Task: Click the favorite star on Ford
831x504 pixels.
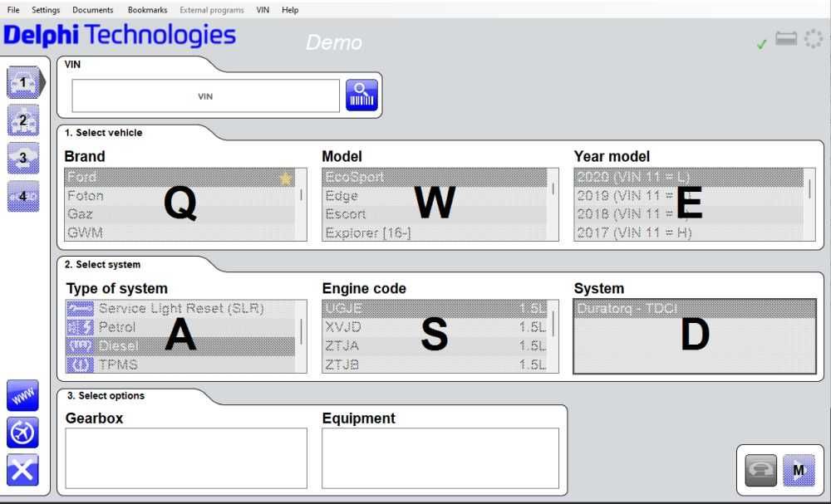Action: pyautogui.click(x=286, y=179)
